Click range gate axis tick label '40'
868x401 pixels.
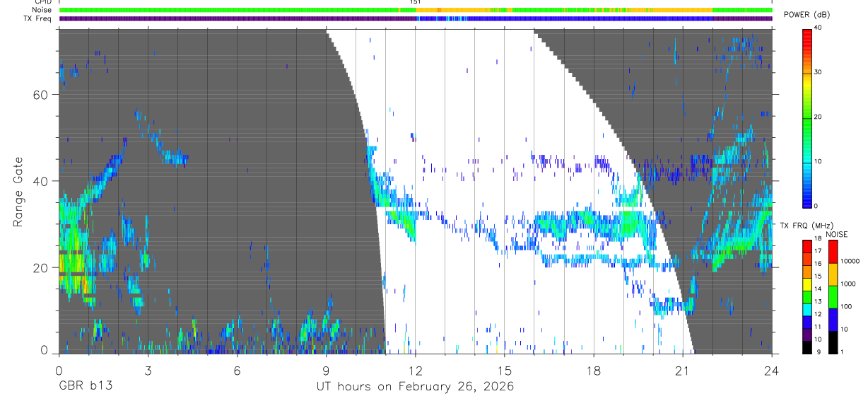pos(42,181)
